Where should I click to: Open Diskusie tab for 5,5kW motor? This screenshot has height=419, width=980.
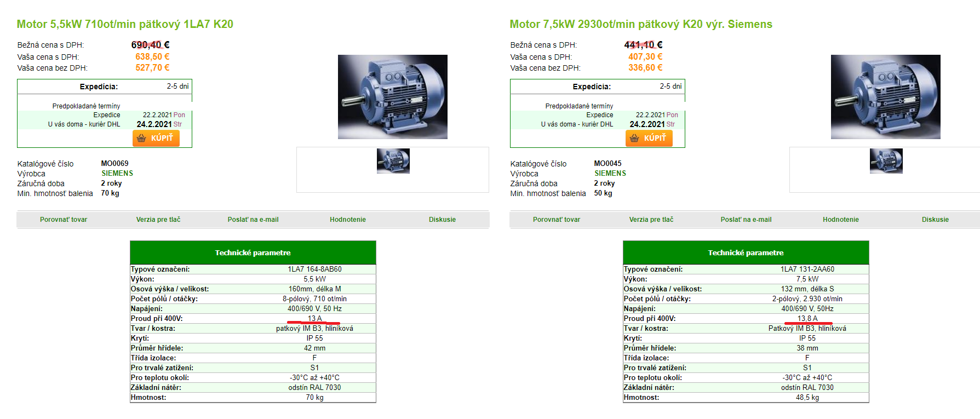442,220
